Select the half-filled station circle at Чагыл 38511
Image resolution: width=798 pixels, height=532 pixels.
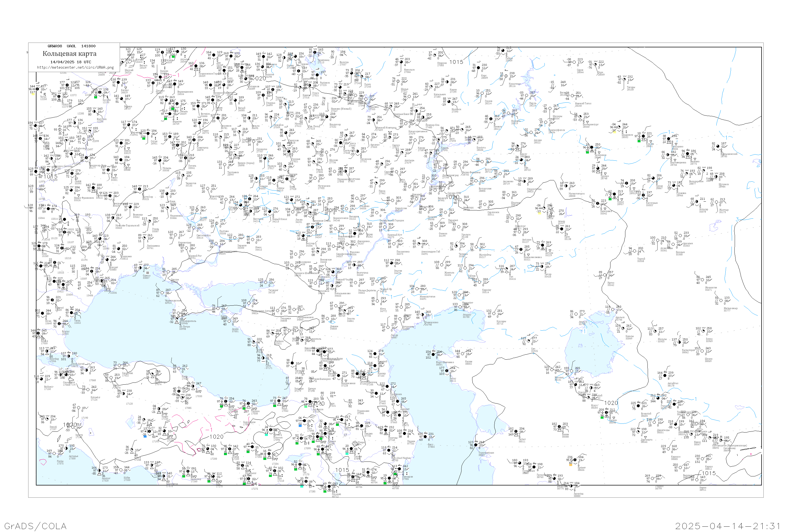coord(516,431)
